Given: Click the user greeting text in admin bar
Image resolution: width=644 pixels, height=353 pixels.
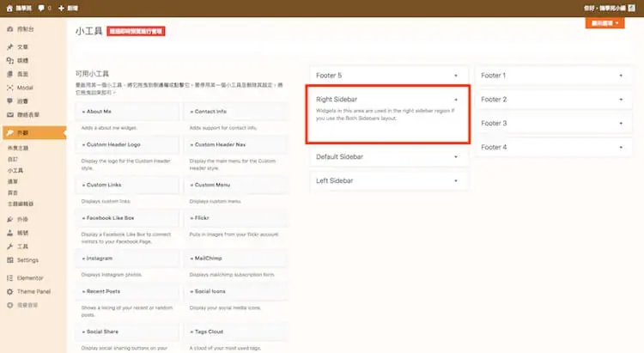Looking at the screenshot, I should [605, 9].
